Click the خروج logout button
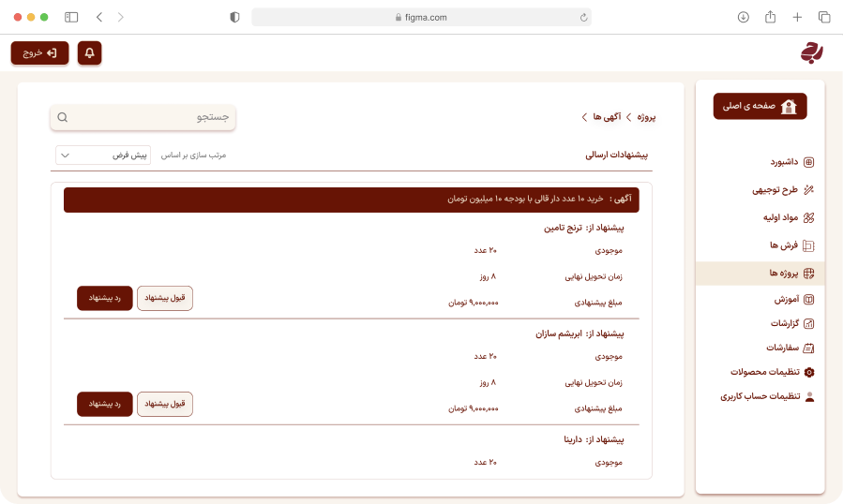Screen dimensions: 843x504 click(40, 53)
